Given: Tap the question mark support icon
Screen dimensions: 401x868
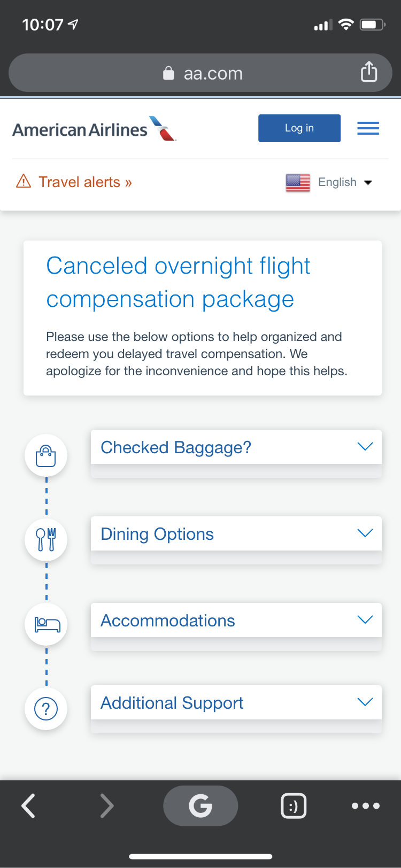Looking at the screenshot, I should click(x=46, y=709).
